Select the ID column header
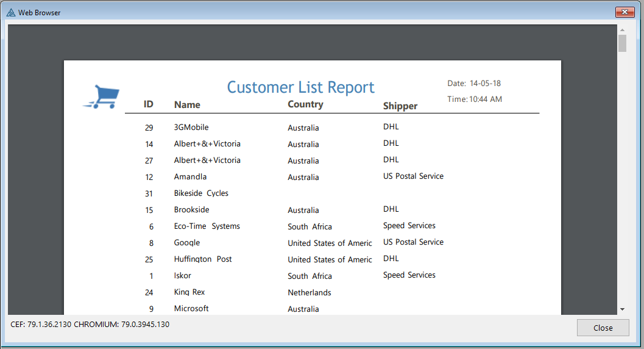The height and width of the screenshot is (349, 644). (149, 104)
